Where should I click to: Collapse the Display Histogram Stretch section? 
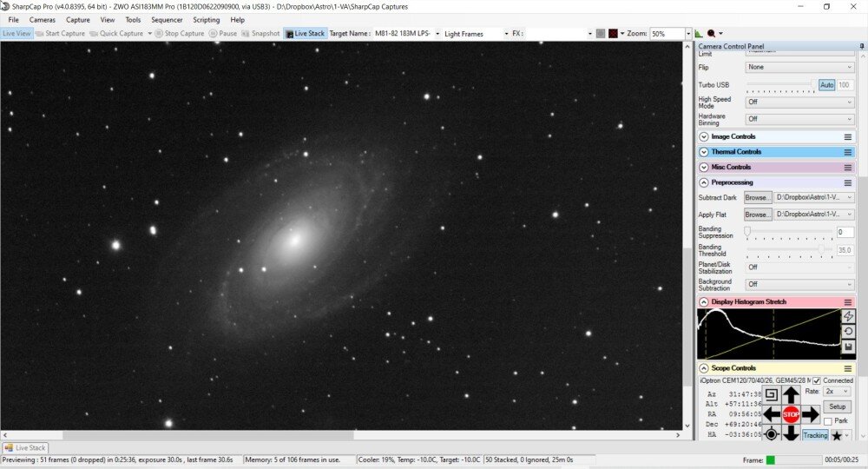pos(704,301)
